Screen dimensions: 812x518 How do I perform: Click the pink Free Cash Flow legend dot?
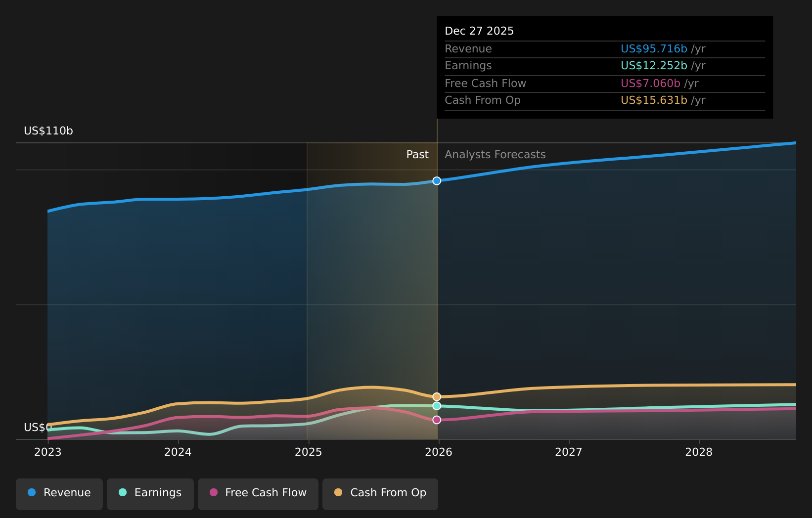pos(213,492)
